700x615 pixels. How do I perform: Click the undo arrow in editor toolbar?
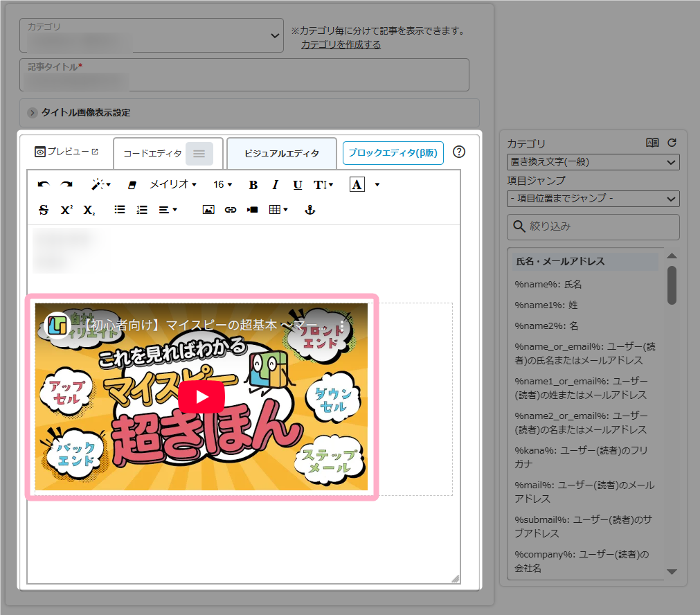click(x=44, y=185)
